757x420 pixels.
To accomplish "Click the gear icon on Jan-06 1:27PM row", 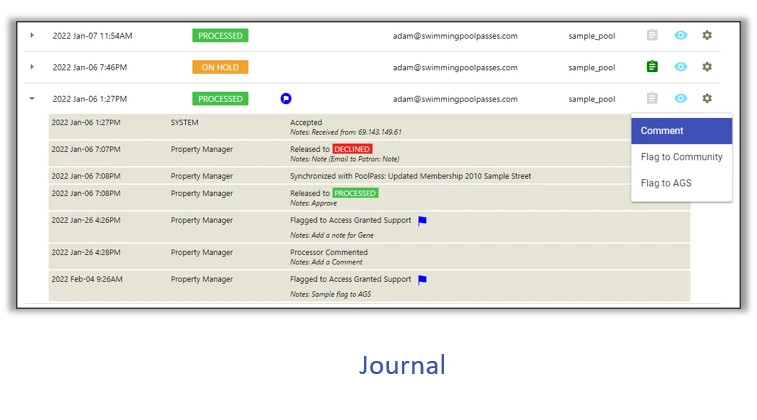I will click(707, 98).
